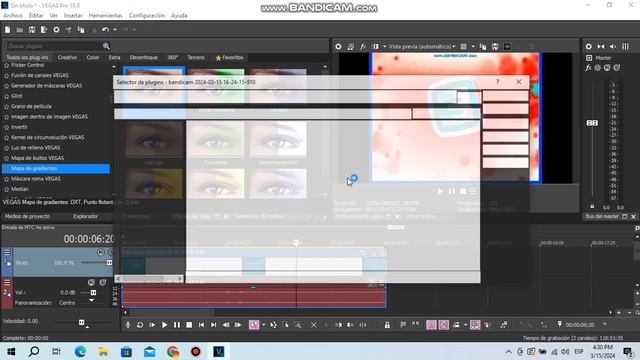Image resolution: width=640 pixels, height=360 pixels.
Task: Click the plugin search magnifier icon
Action: point(106,46)
